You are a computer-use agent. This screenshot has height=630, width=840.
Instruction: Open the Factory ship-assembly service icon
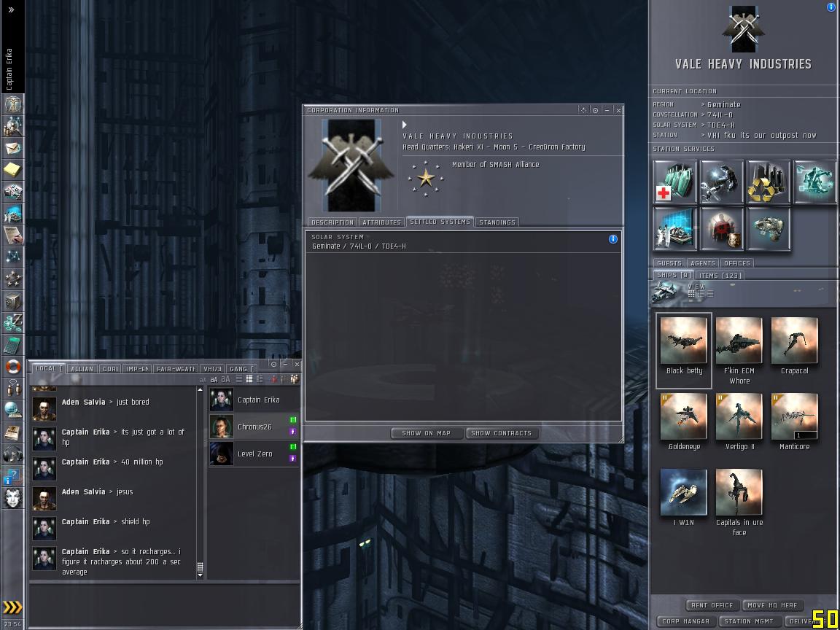click(x=769, y=229)
